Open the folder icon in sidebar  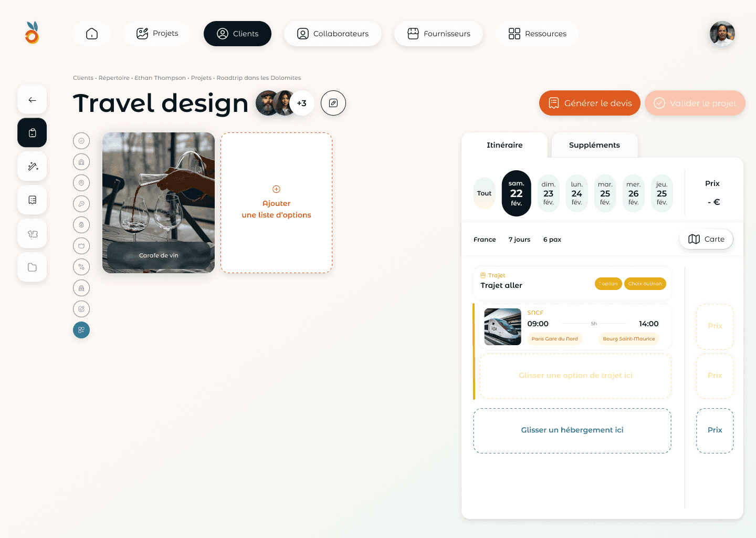click(x=32, y=267)
